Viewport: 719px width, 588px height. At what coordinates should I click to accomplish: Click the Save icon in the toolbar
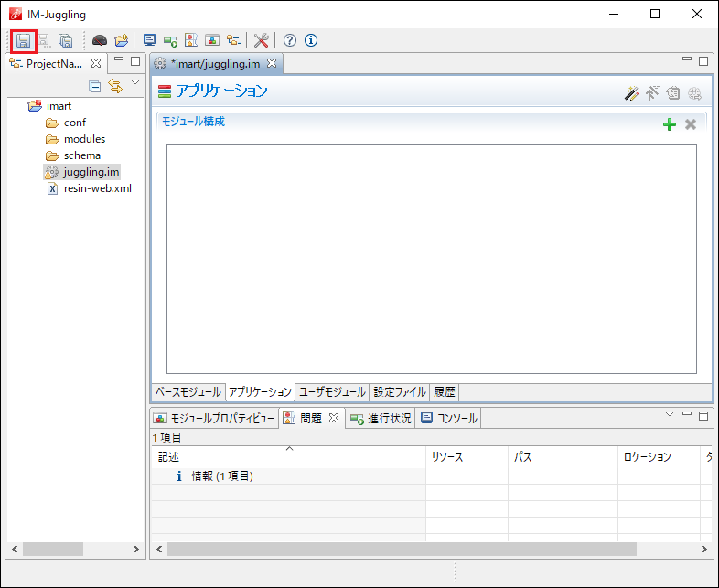[23, 40]
